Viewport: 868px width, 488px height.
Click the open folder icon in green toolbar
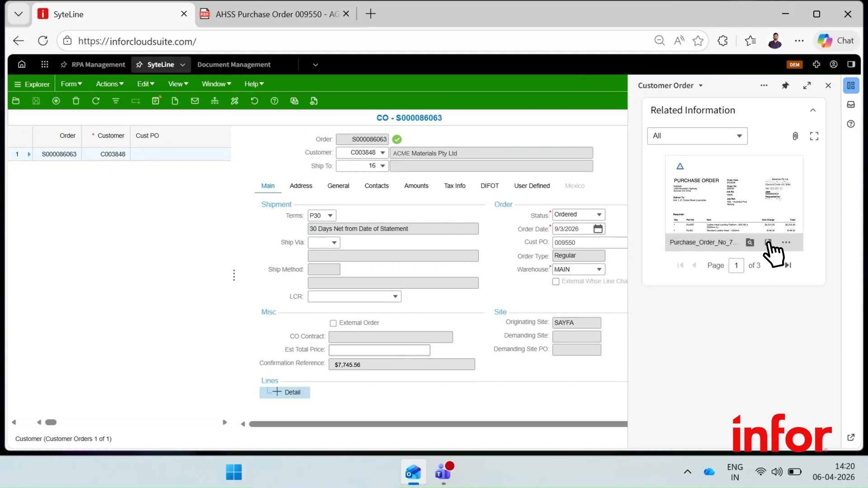[16, 101]
